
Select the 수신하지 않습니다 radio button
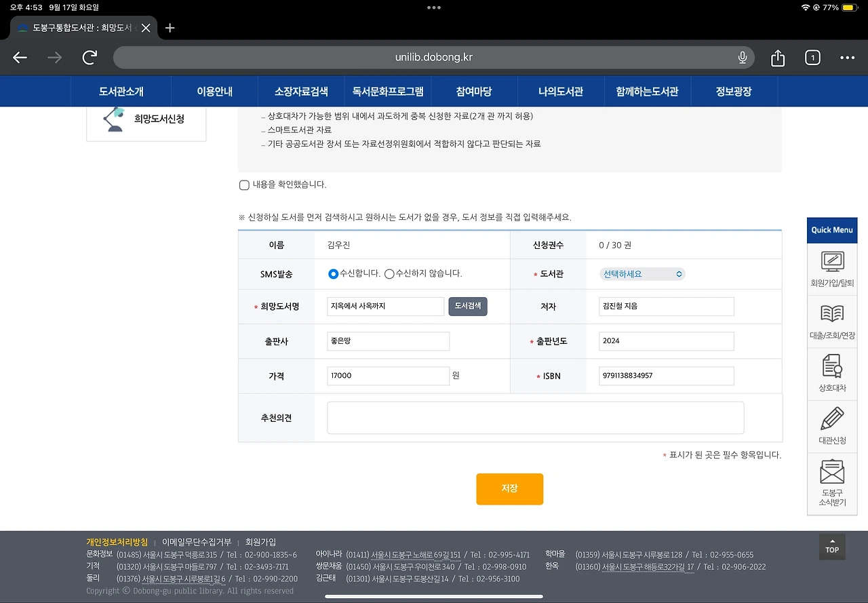coord(388,274)
